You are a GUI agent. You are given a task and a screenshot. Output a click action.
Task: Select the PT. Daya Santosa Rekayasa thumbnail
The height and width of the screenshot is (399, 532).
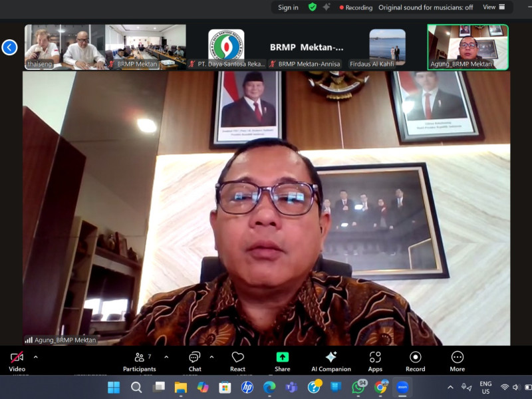point(226,47)
